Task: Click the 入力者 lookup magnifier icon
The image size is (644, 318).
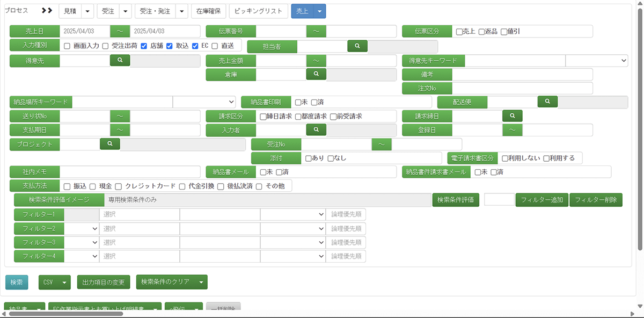Action: 316,129
